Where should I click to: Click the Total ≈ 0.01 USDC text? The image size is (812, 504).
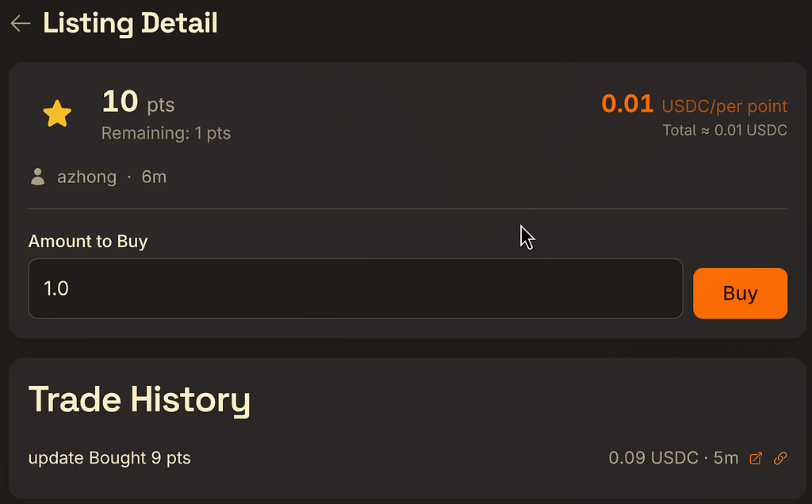[x=725, y=130]
